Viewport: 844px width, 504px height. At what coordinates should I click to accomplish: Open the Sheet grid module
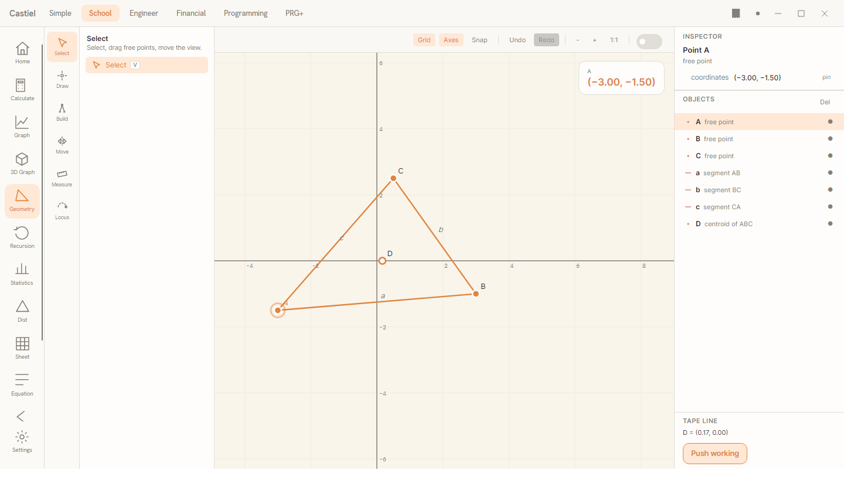(x=22, y=349)
